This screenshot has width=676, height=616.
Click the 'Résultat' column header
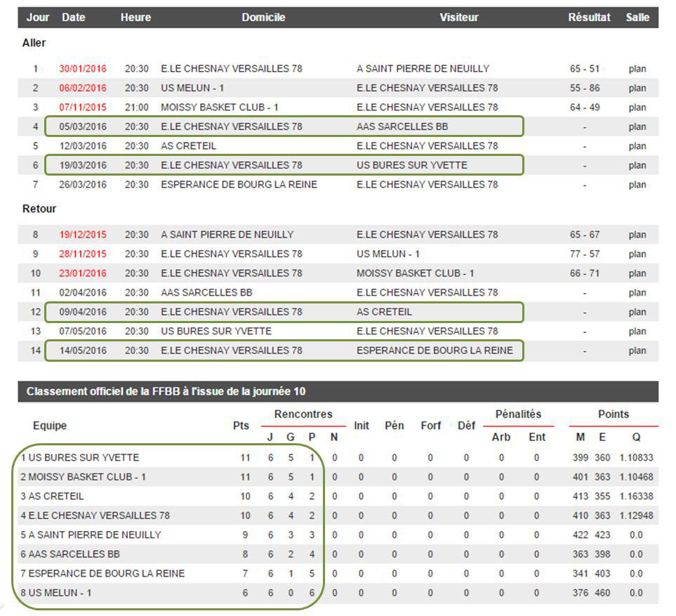coord(589,18)
